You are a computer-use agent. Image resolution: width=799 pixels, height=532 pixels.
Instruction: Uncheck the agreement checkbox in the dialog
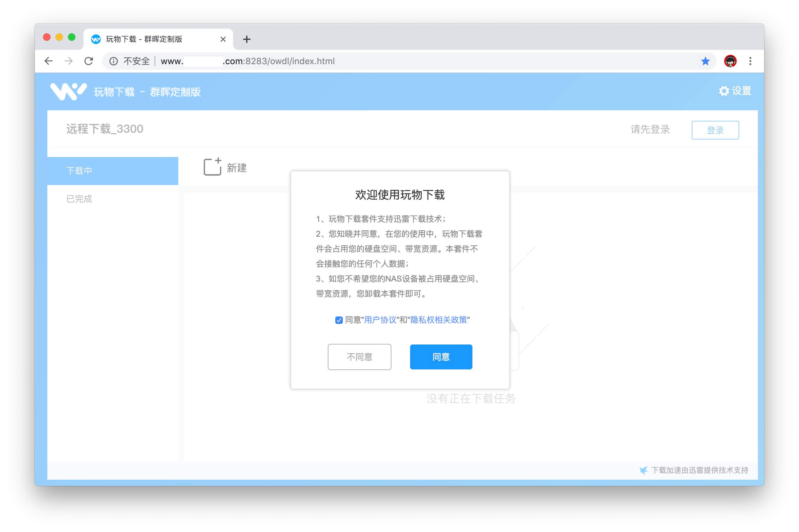(339, 320)
